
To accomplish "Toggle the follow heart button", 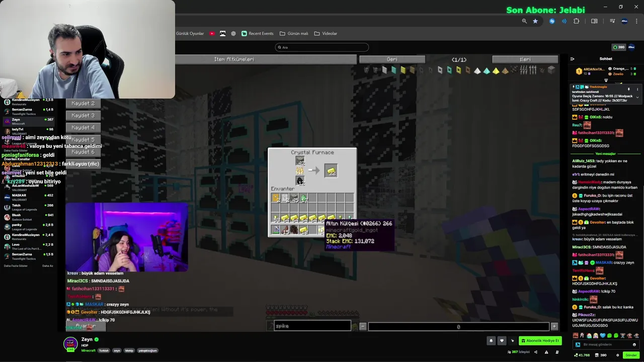I will pos(502,341).
